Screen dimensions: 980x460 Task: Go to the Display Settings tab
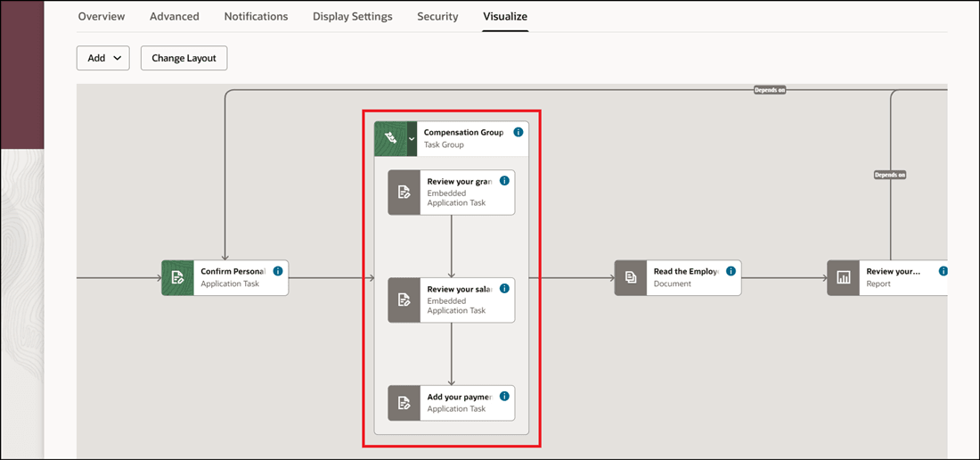click(352, 16)
